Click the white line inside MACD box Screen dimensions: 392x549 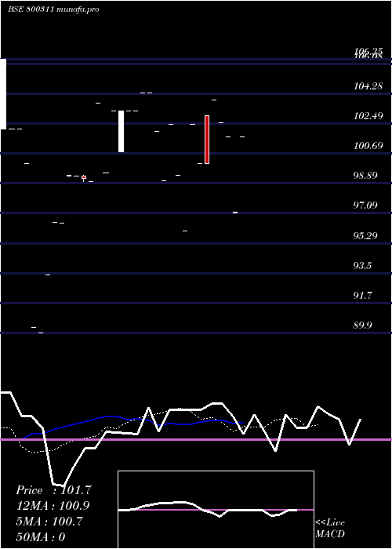(208, 509)
